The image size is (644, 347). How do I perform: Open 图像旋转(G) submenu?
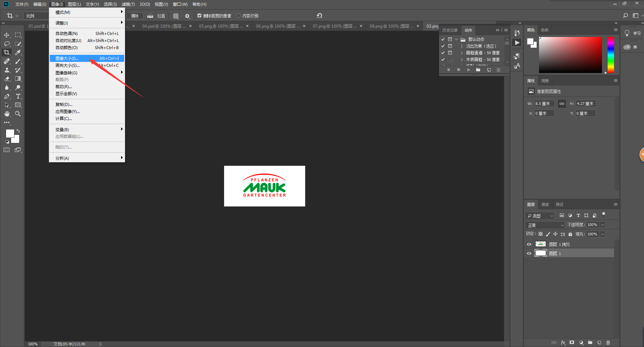point(87,73)
